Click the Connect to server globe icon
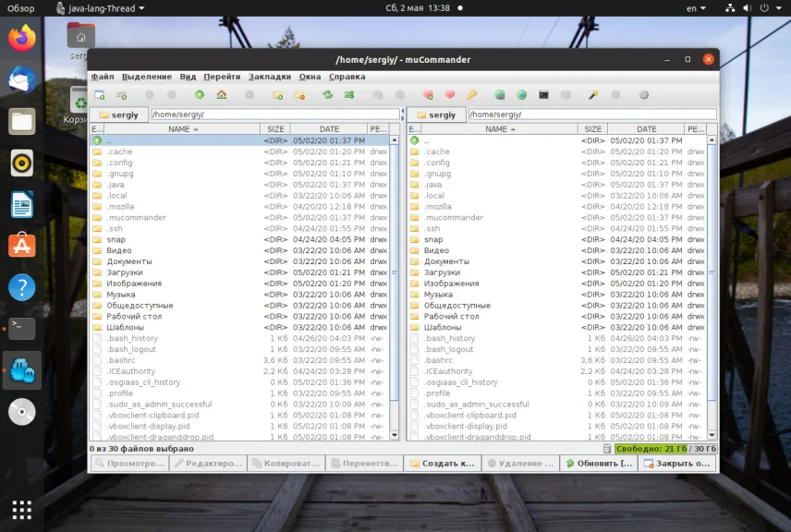The height and width of the screenshot is (532, 791). 500,95
